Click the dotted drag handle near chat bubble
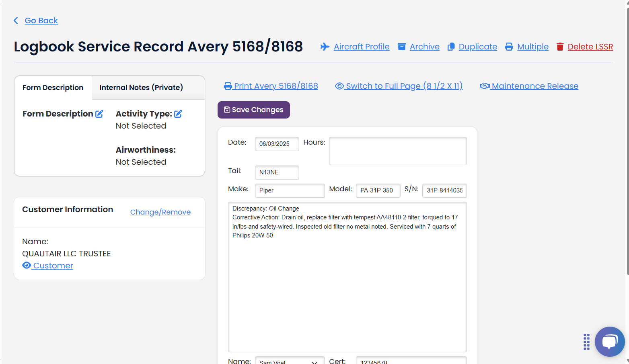The image size is (629, 364). click(x=586, y=342)
